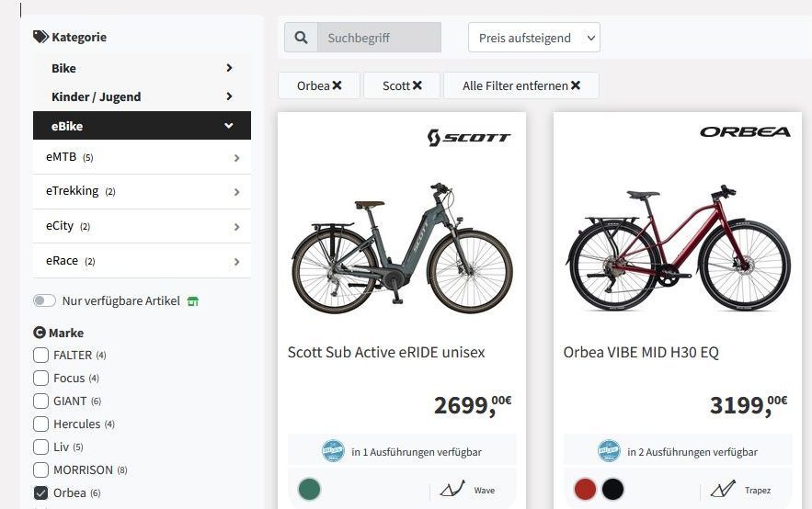Viewport: 812px width, 509px height.
Task: Remove the Scott filter chip
Action: (417, 85)
